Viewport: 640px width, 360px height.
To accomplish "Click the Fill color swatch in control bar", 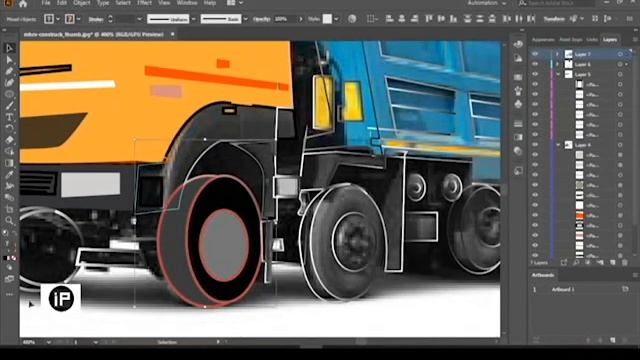I will tap(49, 19).
